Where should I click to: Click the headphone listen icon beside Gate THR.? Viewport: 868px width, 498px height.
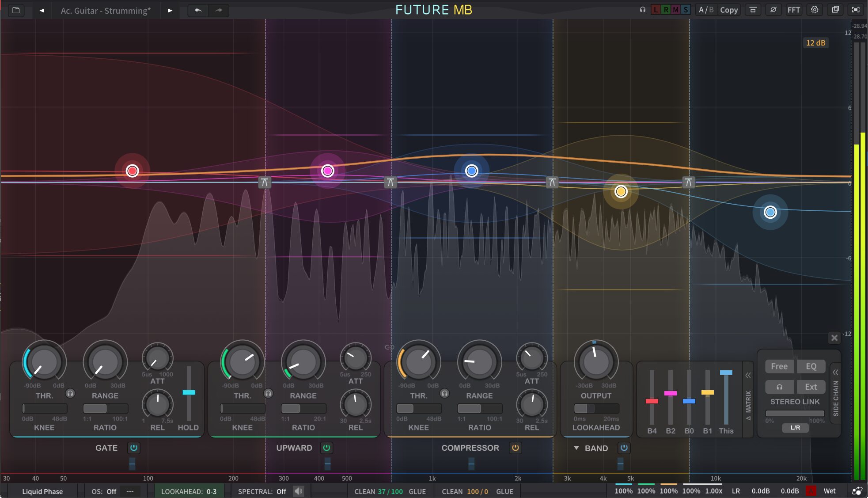coord(70,393)
